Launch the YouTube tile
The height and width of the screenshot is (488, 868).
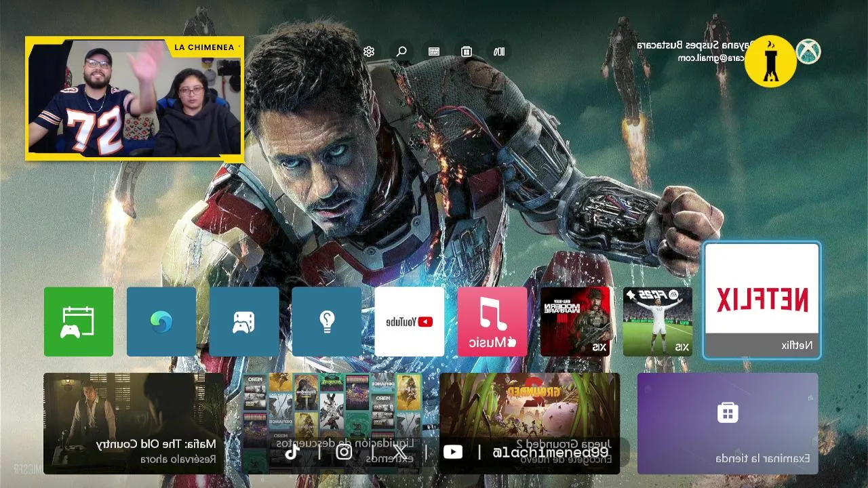click(410, 321)
